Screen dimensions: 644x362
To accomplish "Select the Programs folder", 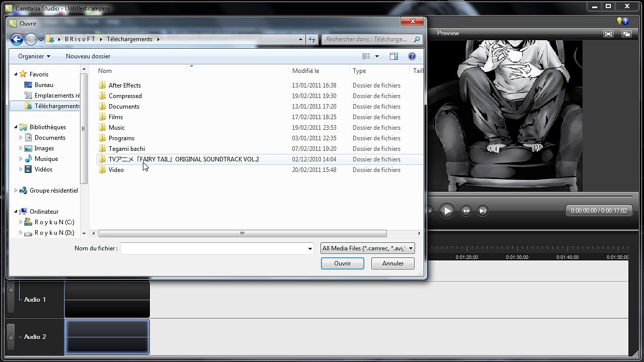I will point(121,138).
